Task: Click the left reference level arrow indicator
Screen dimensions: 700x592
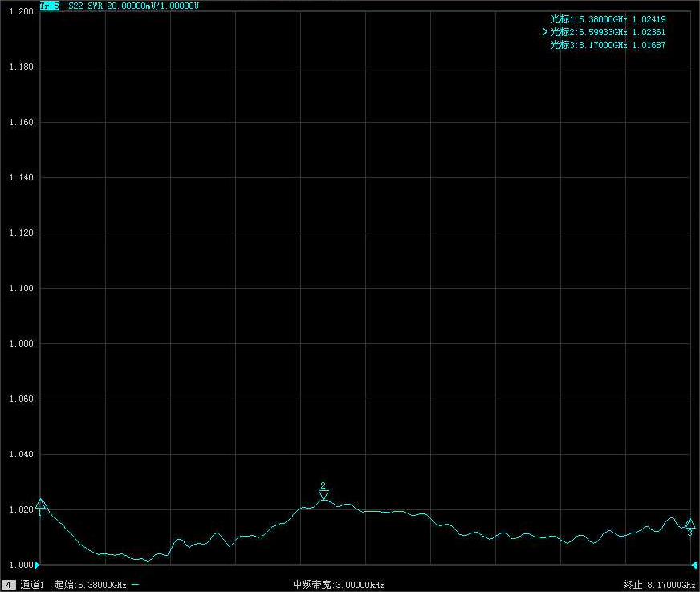Action: (37, 565)
